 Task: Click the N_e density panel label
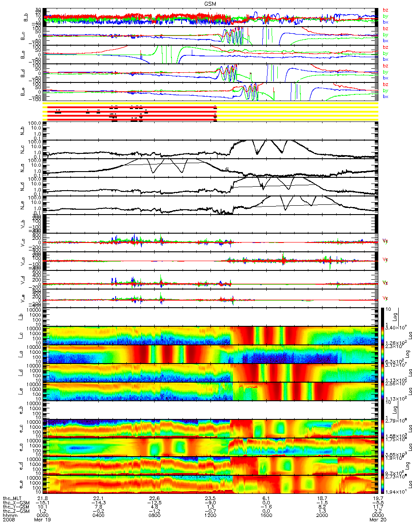[x=22, y=205]
